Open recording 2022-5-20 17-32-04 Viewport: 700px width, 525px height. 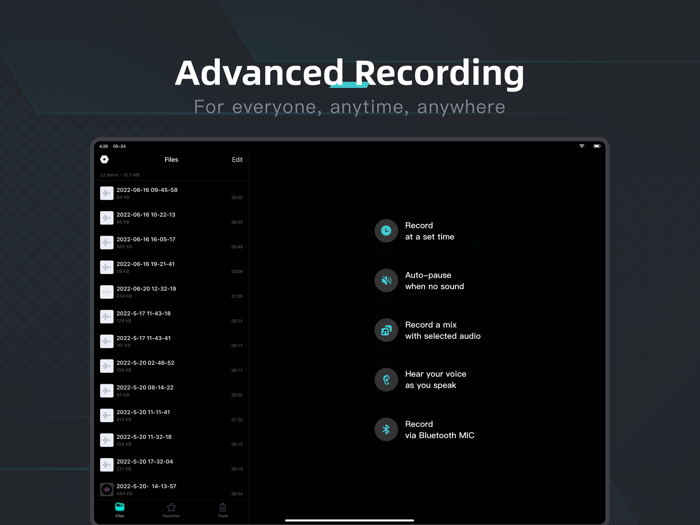(171, 465)
